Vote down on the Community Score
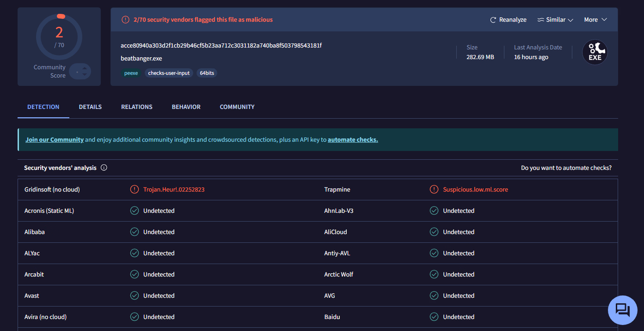Viewport: 644px width, 331px height. 85,75
